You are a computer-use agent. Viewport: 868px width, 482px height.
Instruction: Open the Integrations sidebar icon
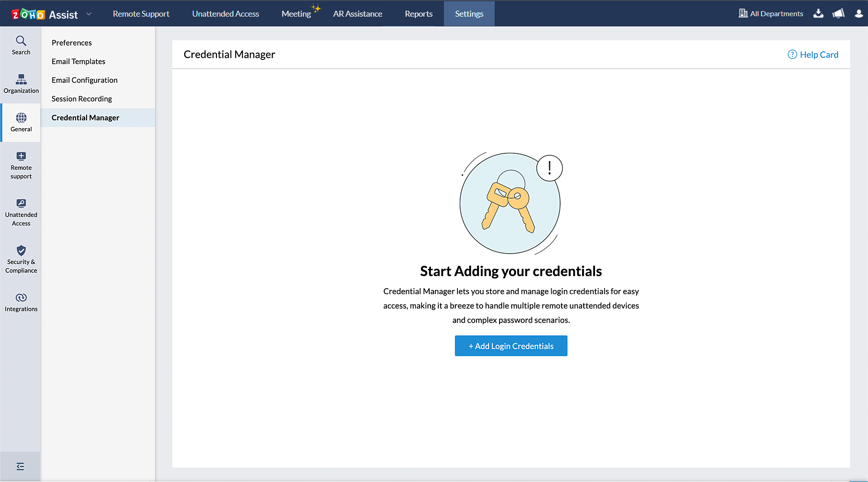[21, 302]
